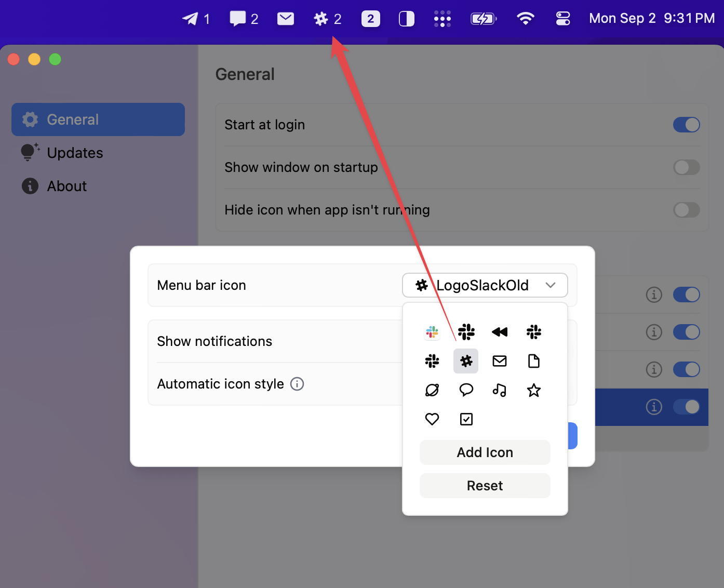724x588 pixels.
Task: Choose the music notes icon
Action: click(x=500, y=390)
